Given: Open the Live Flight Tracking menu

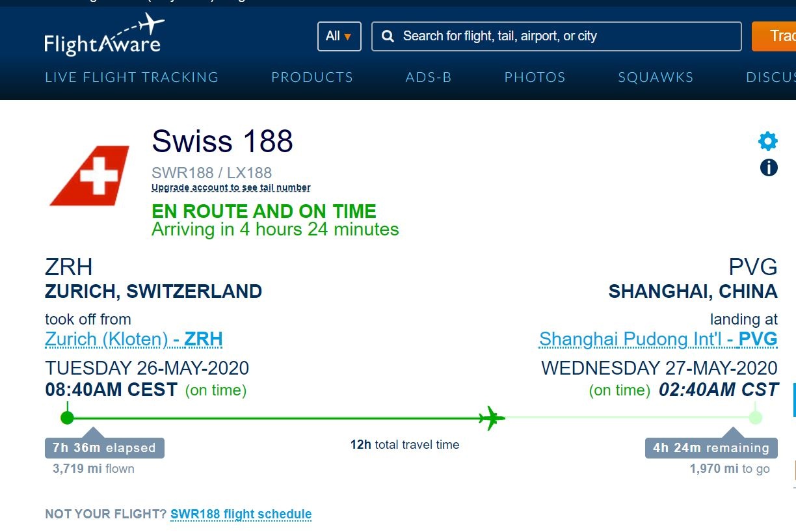Looking at the screenshot, I should [132, 77].
